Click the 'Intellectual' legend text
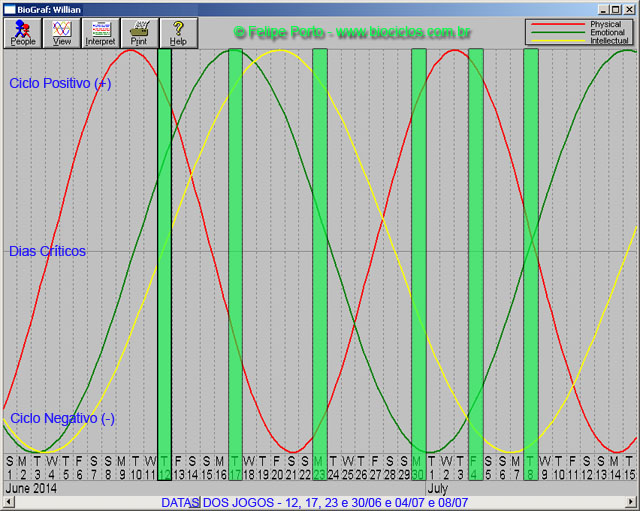 click(x=609, y=40)
